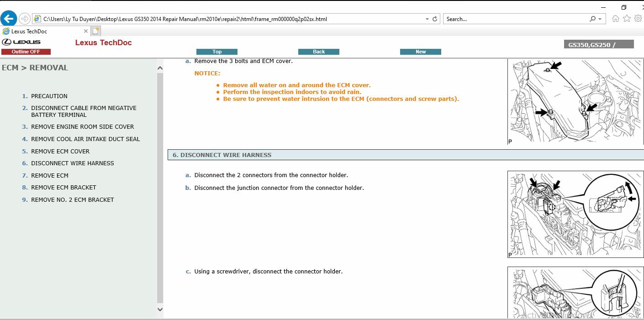Click the Lexus TechDoc page title

coord(103,42)
